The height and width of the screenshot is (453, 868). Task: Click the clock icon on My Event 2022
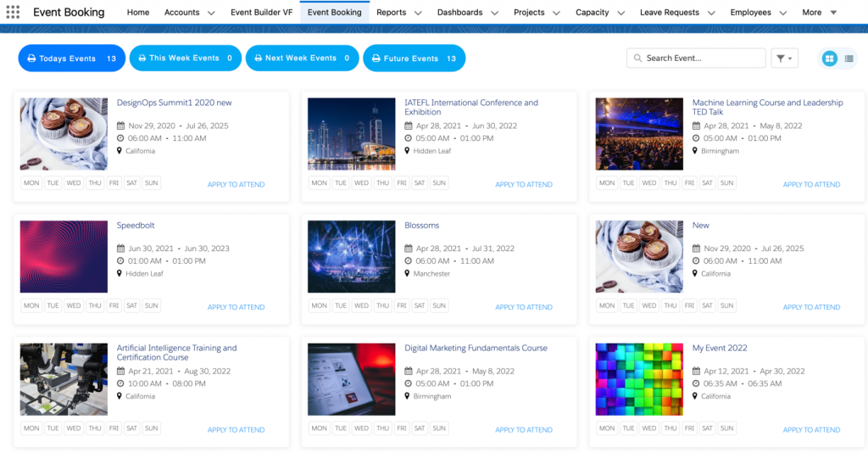point(696,383)
